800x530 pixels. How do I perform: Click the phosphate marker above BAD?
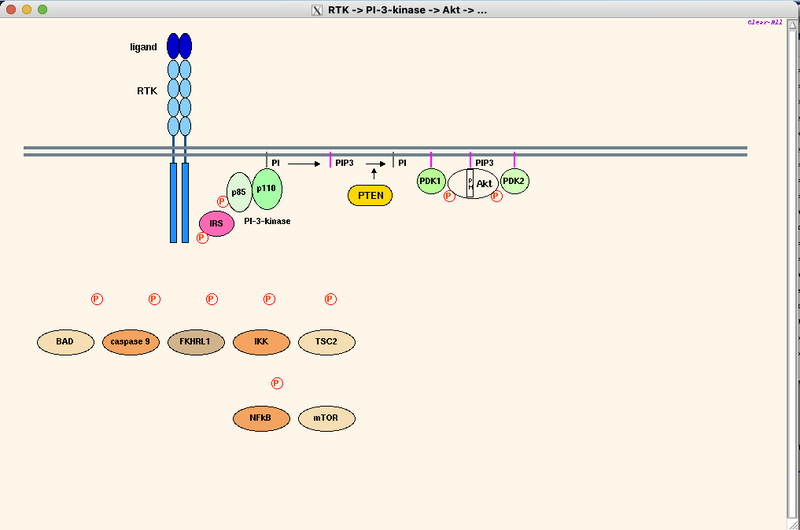coord(97,299)
